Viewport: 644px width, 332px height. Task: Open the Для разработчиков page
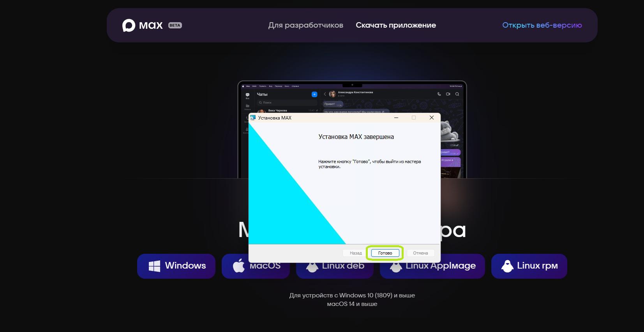(x=306, y=25)
